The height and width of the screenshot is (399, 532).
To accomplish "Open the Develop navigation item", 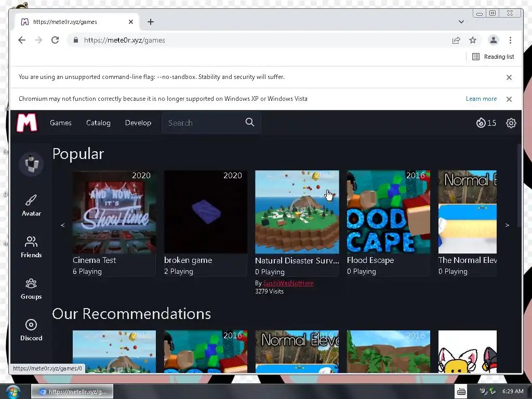I will click(x=138, y=123).
